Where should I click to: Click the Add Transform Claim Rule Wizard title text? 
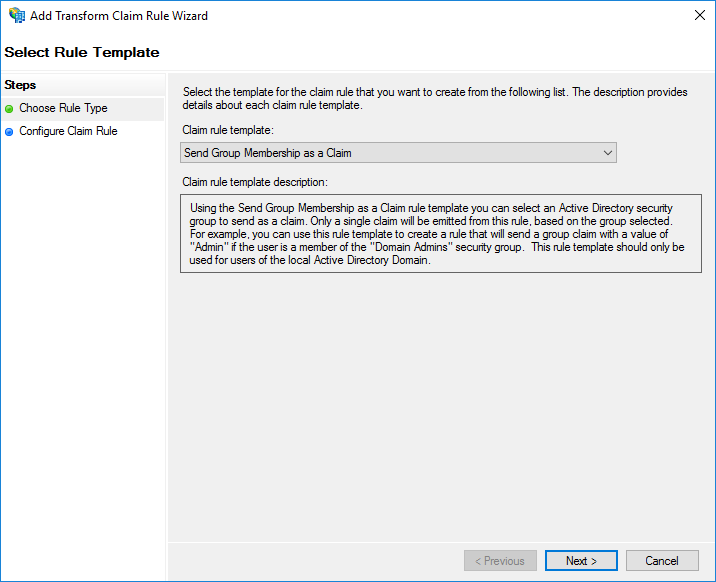click(119, 16)
